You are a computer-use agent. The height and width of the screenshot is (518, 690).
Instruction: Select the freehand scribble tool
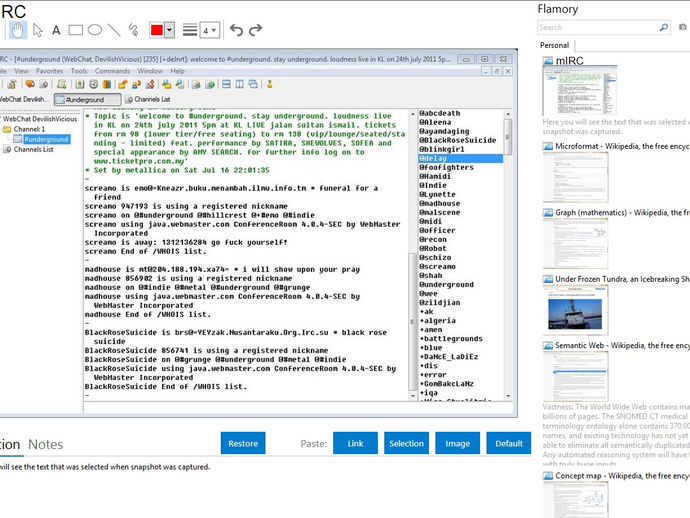tap(133, 30)
